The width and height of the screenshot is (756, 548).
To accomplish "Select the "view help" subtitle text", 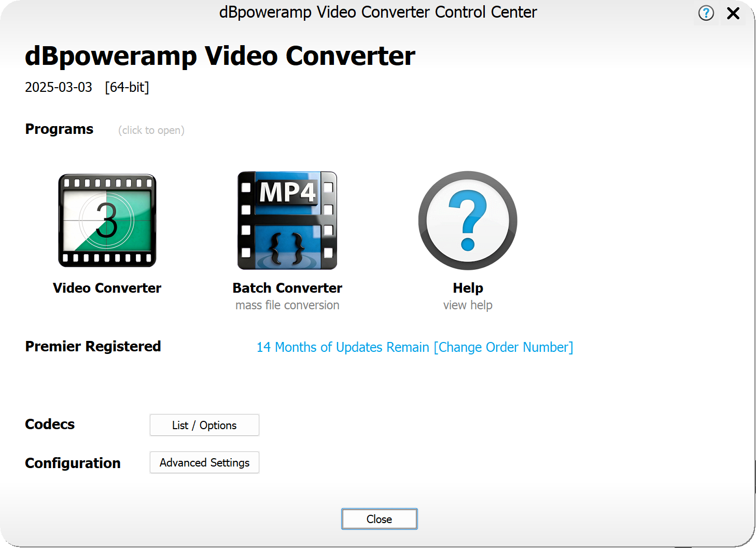I will [468, 306].
